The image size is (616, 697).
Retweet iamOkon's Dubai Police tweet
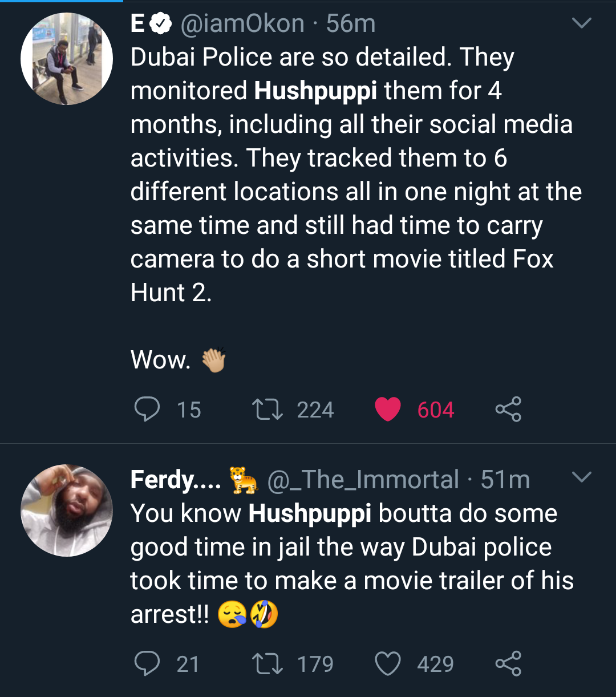pyautogui.click(x=268, y=410)
